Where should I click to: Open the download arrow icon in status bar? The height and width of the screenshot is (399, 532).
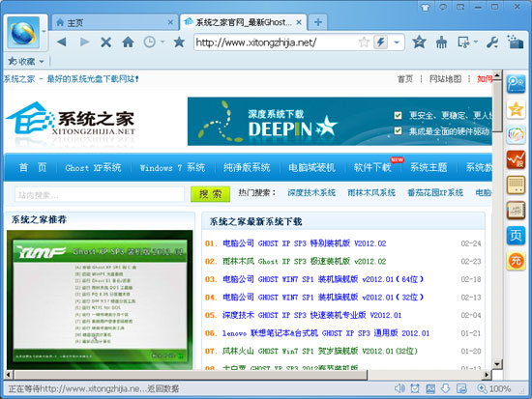[445, 388]
